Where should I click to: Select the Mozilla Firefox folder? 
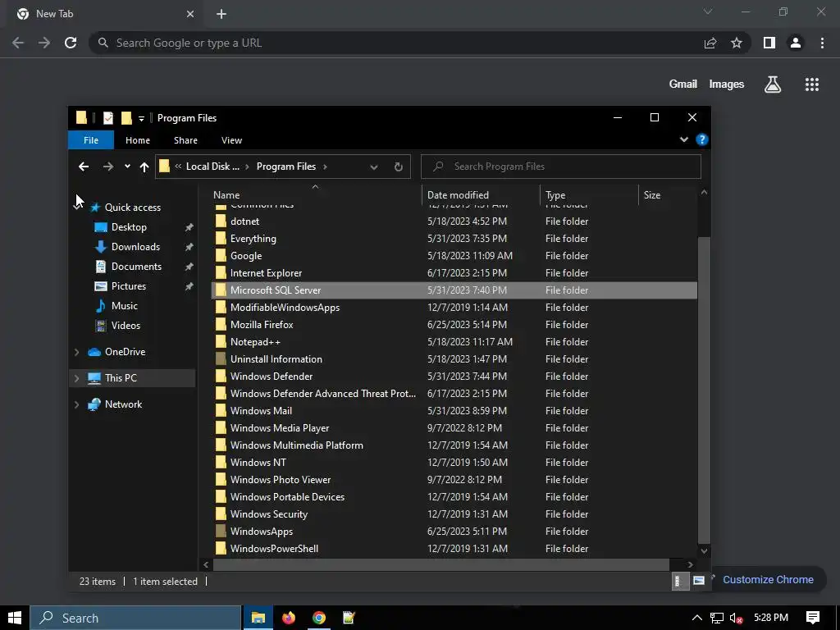(454, 325)
